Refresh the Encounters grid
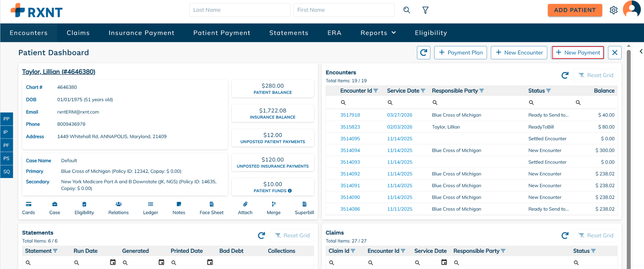 [565, 75]
